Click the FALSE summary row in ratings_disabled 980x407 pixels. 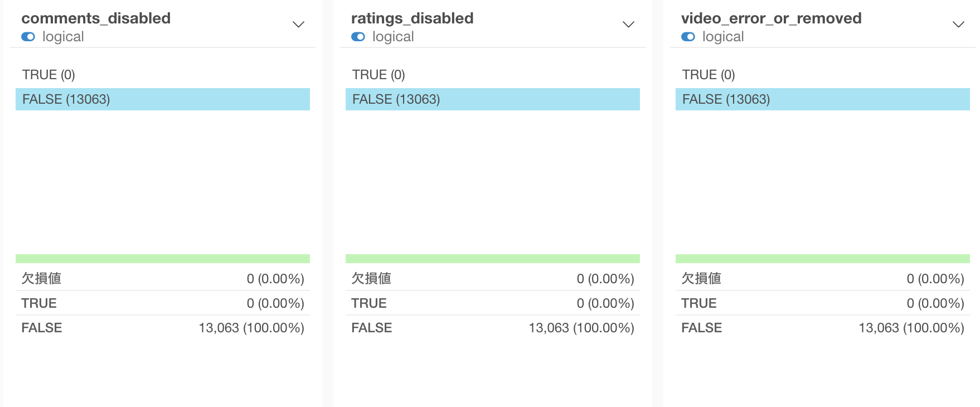click(493, 328)
